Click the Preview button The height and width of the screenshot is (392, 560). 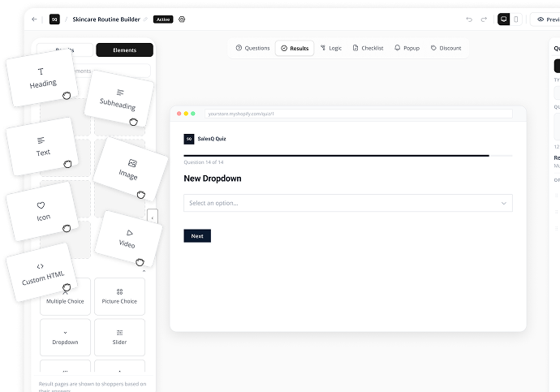(546, 19)
